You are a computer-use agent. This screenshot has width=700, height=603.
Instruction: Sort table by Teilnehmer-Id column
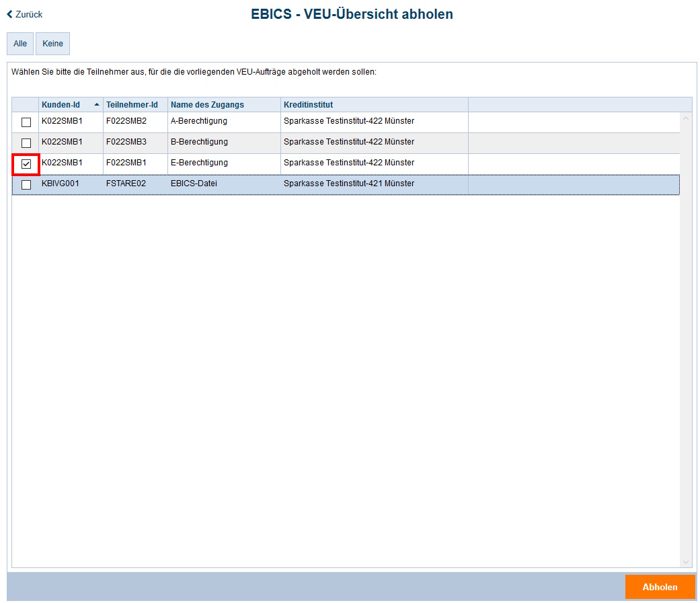click(x=132, y=105)
